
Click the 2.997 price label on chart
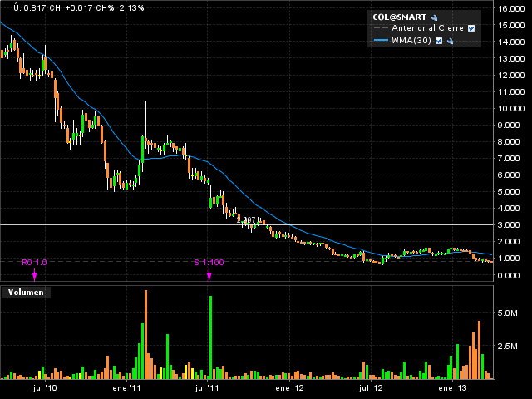pyautogui.click(x=246, y=220)
